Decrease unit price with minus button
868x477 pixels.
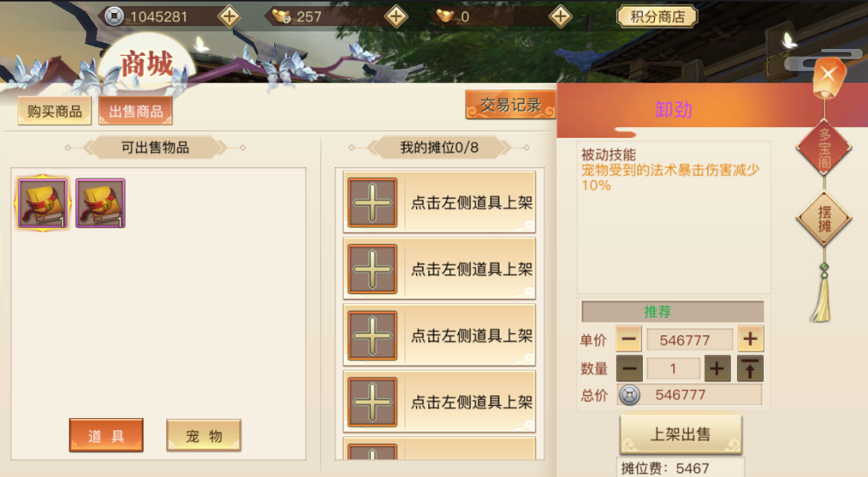tap(628, 338)
